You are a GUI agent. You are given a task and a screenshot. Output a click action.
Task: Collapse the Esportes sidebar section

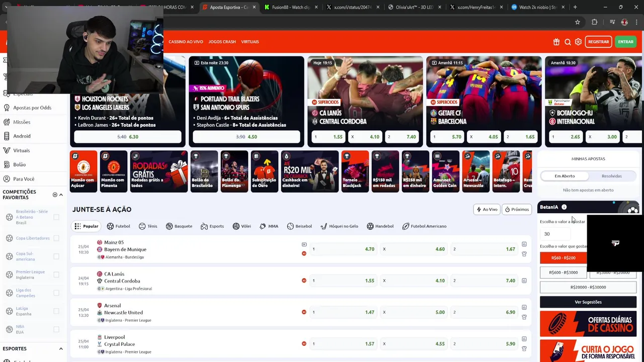61,348
